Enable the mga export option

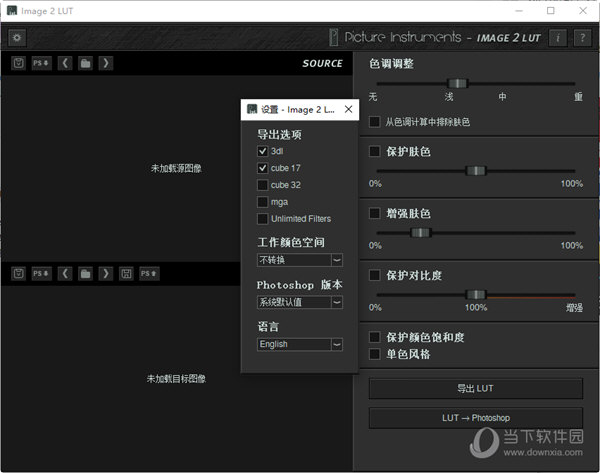[x=262, y=202]
